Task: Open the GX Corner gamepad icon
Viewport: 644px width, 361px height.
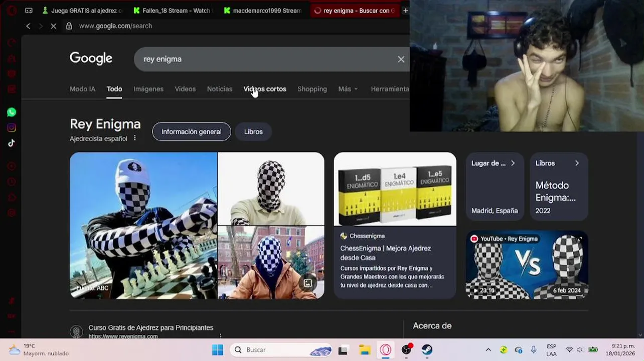Action: click(29, 11)
